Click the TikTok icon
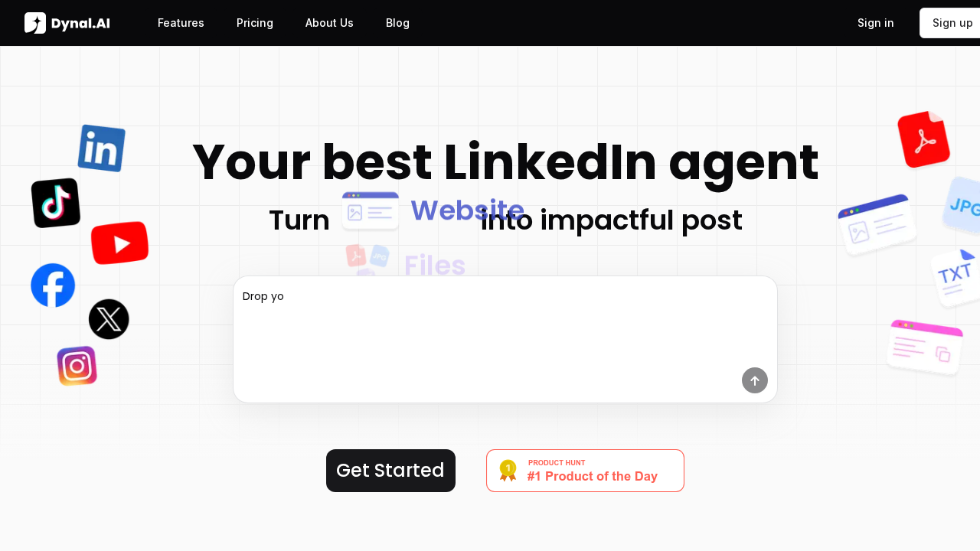Image resolution: width=980 pixels, height=551 pixels. 56,204
